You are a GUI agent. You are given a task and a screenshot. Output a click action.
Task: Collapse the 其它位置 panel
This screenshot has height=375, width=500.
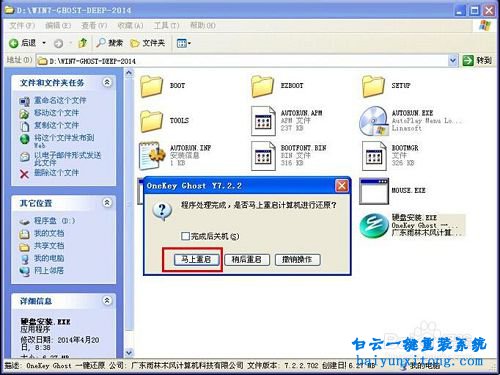107,202
